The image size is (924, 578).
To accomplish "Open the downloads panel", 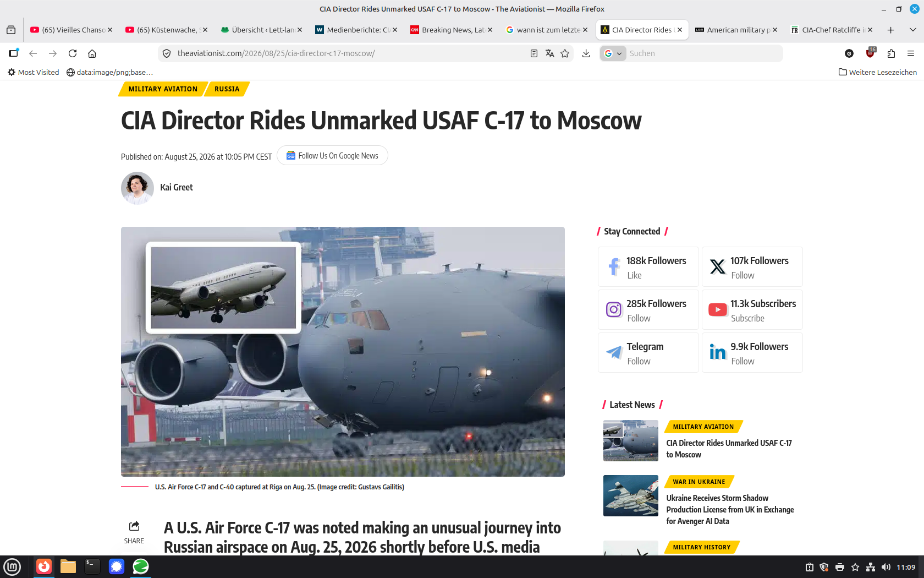I will [586, 53].
